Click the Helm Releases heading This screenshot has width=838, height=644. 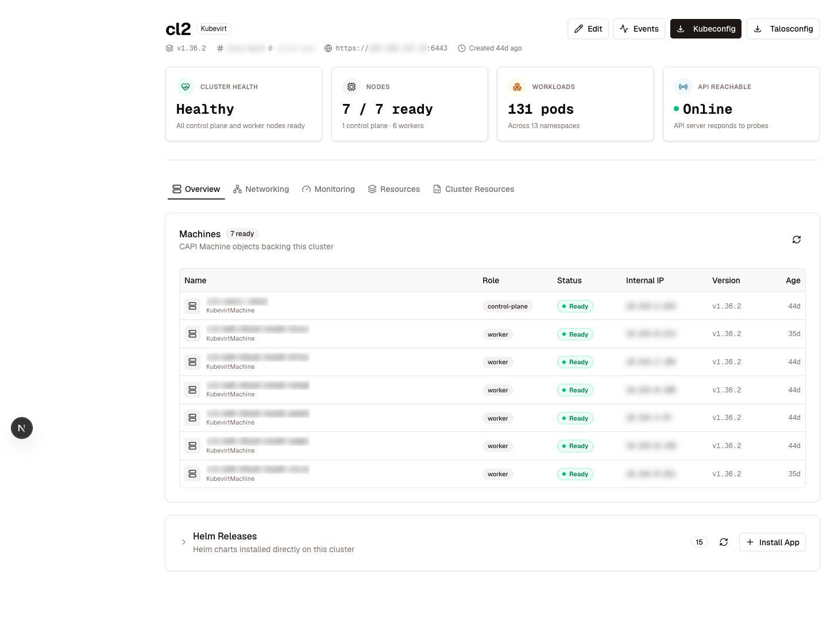point(225,536)
